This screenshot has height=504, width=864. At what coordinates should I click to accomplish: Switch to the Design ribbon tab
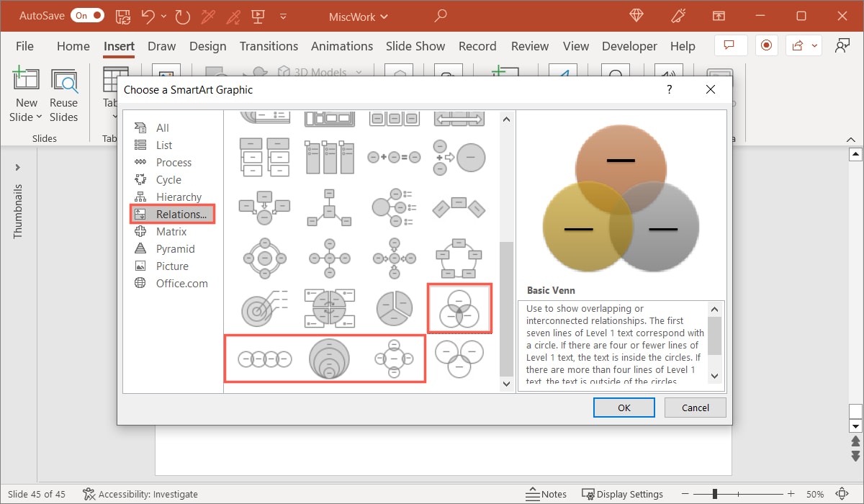207,46
